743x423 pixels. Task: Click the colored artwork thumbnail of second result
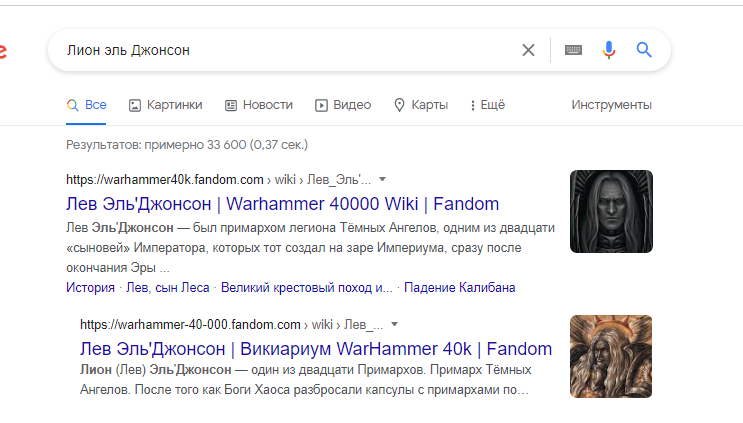click(611, 356)
